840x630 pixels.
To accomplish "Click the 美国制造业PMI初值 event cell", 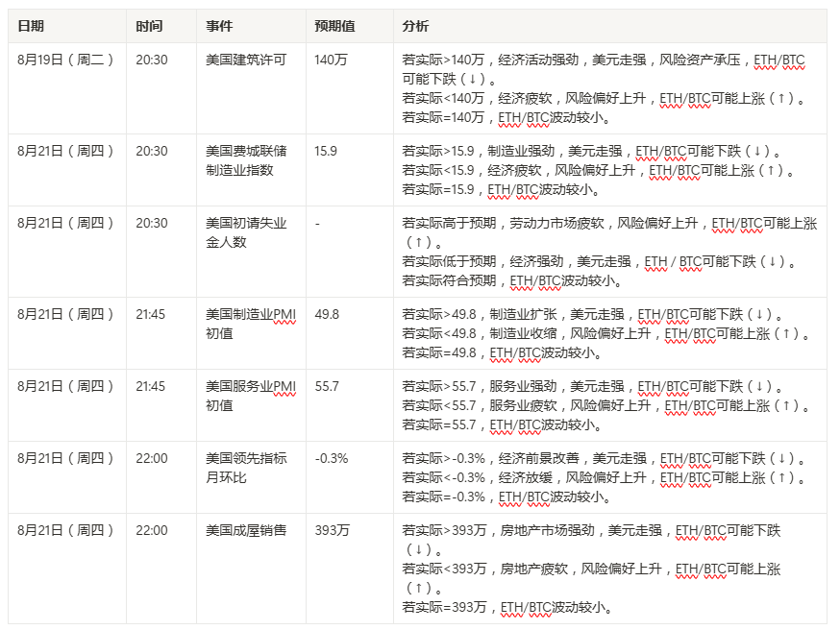I will click(250, 324).
